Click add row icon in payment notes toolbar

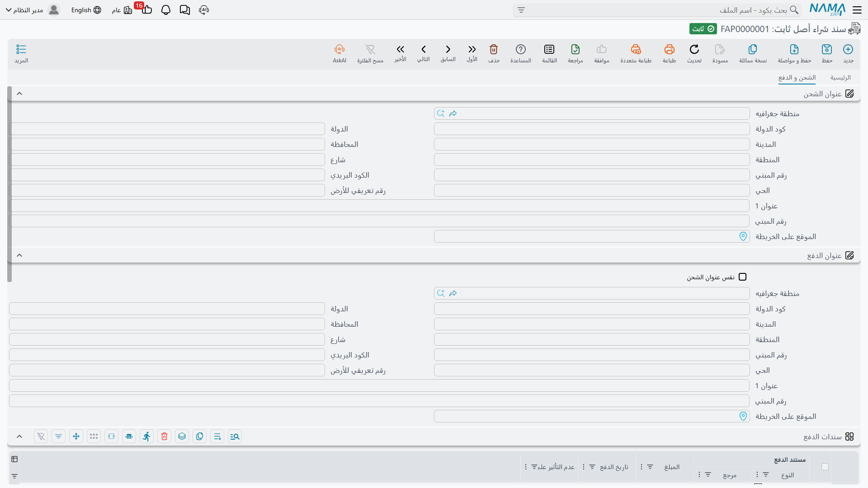[x=217, y=436]
